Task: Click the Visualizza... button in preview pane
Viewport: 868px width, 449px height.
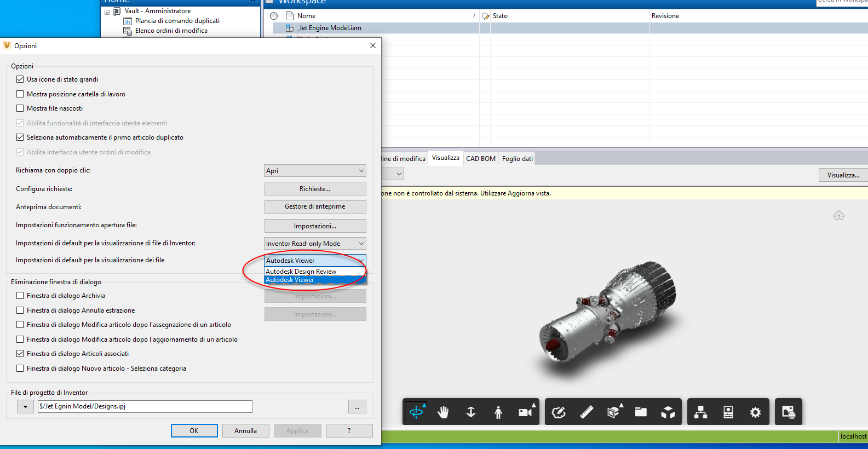Action: point(843,175)
